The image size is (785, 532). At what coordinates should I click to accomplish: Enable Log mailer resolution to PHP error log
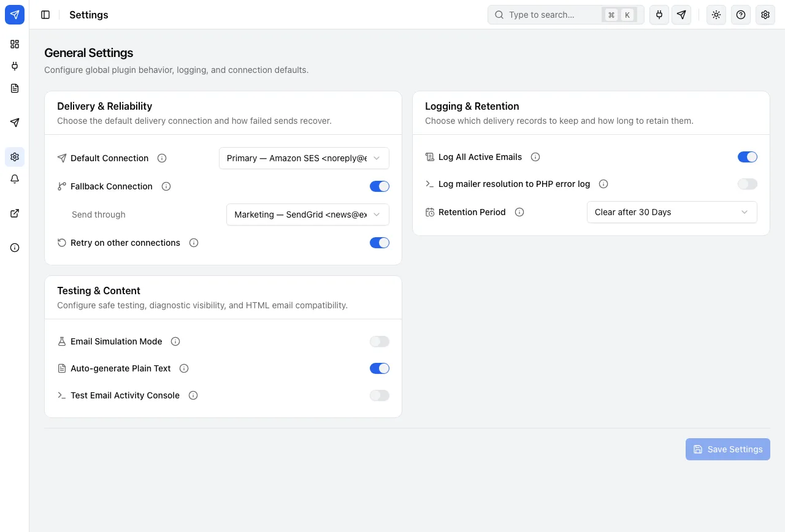pos(748,184)
